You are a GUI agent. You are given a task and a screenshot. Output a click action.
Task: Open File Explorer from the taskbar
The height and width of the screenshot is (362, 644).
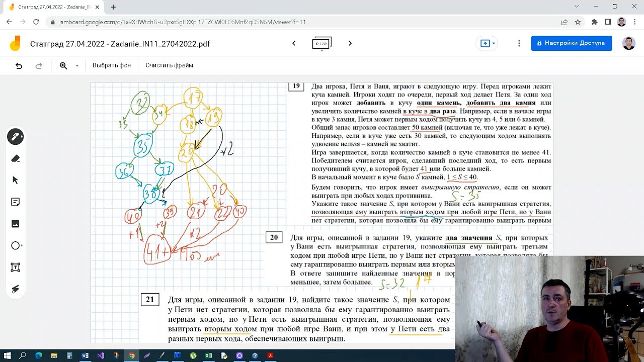[54, 355]
